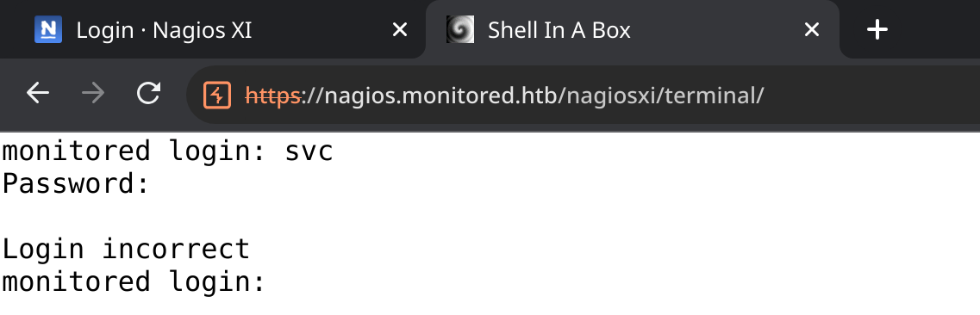Viewport: 980px width, 315px height.
Task: Click the Login incorrect message
Action: click(x=126, y=249)
